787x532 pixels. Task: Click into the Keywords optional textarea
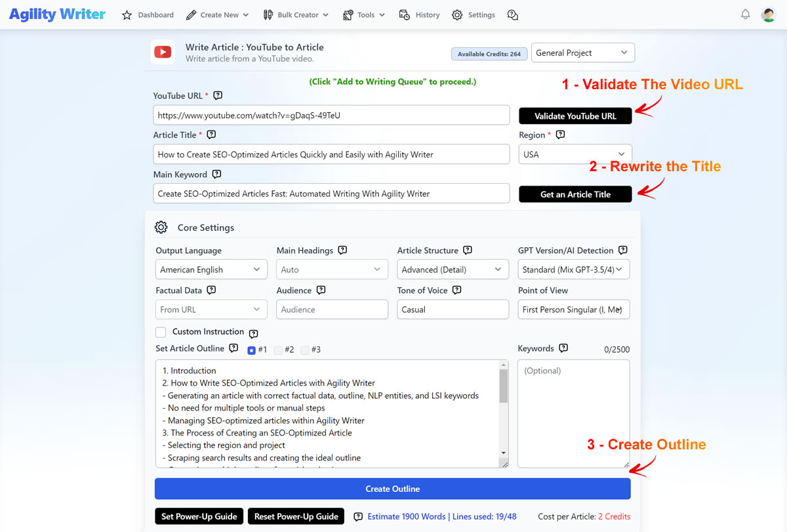point(574,413)
